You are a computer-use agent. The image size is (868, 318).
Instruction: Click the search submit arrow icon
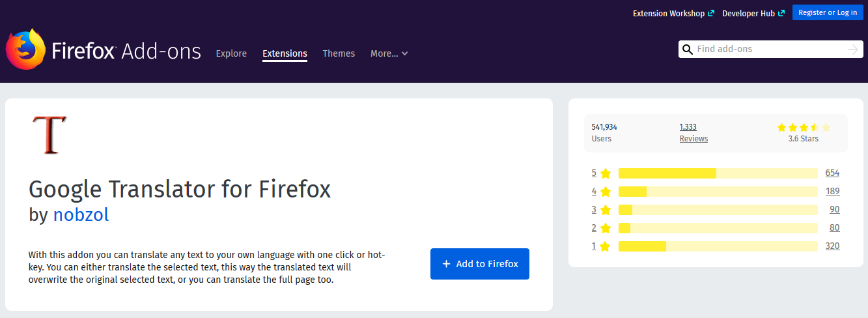853,50
